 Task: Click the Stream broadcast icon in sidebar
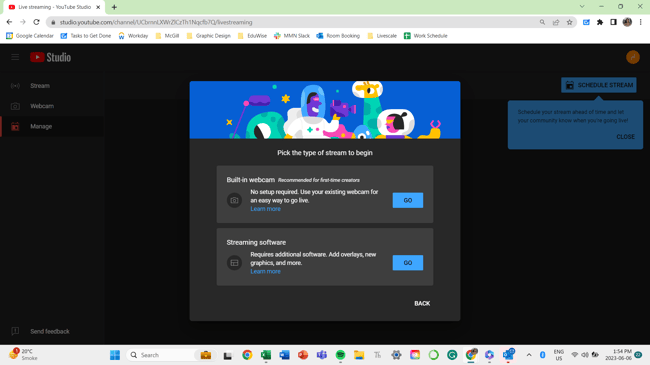[15, 86]
